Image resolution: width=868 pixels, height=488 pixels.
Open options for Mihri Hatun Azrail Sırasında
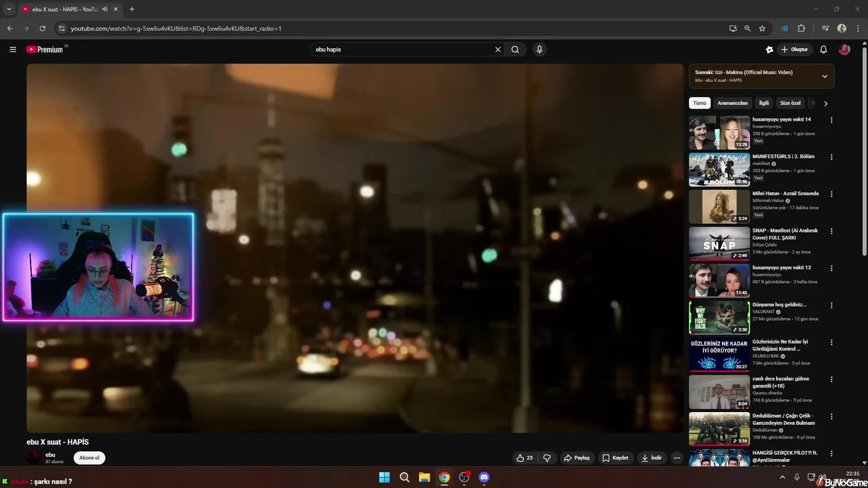point(831,194)
